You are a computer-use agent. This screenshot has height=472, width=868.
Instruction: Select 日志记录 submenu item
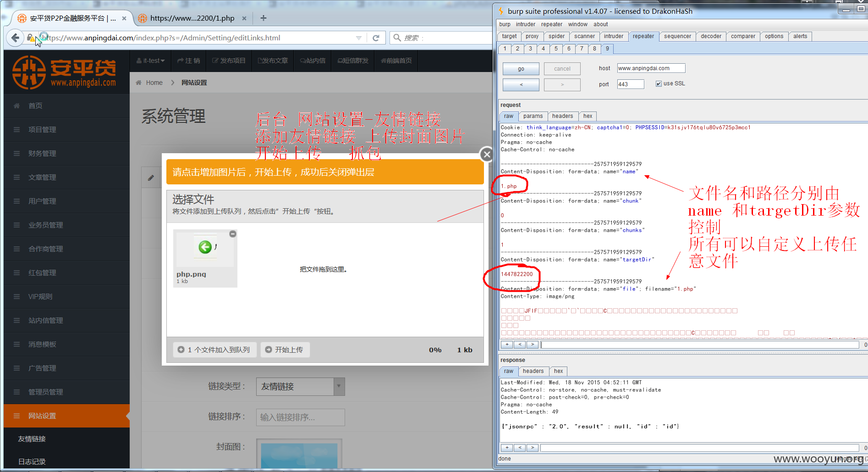point(32,461)
